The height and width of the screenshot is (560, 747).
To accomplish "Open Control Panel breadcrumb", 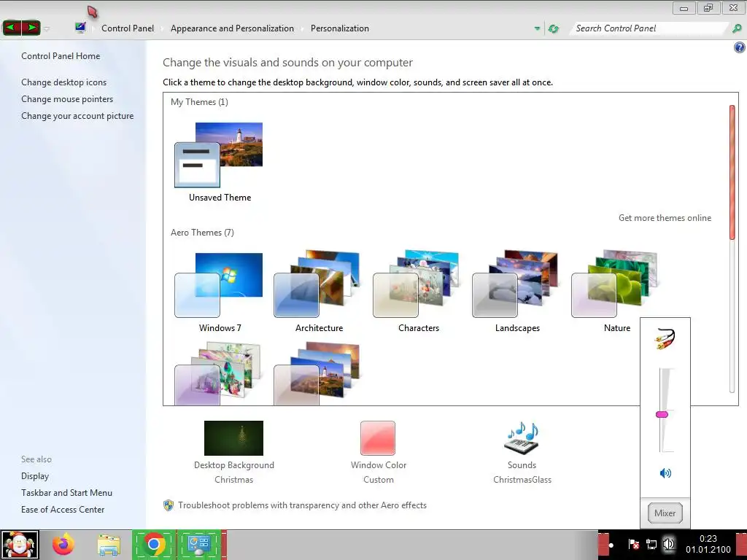I will 127,28.
